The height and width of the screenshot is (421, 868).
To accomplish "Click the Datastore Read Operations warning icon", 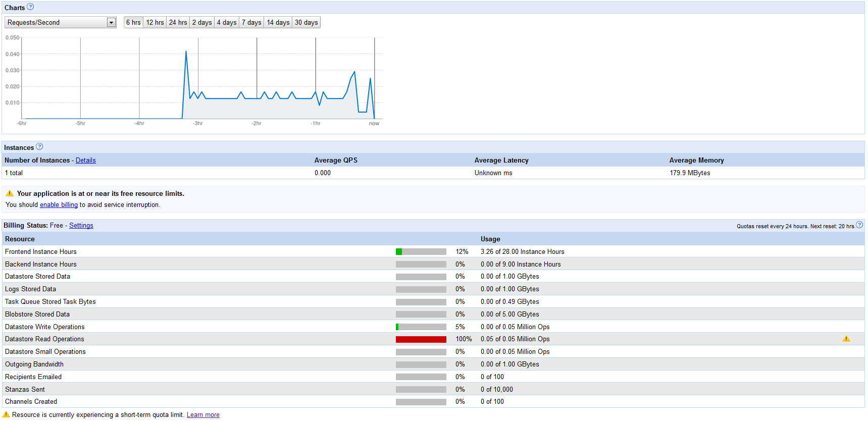I will [x=846, y=339].
